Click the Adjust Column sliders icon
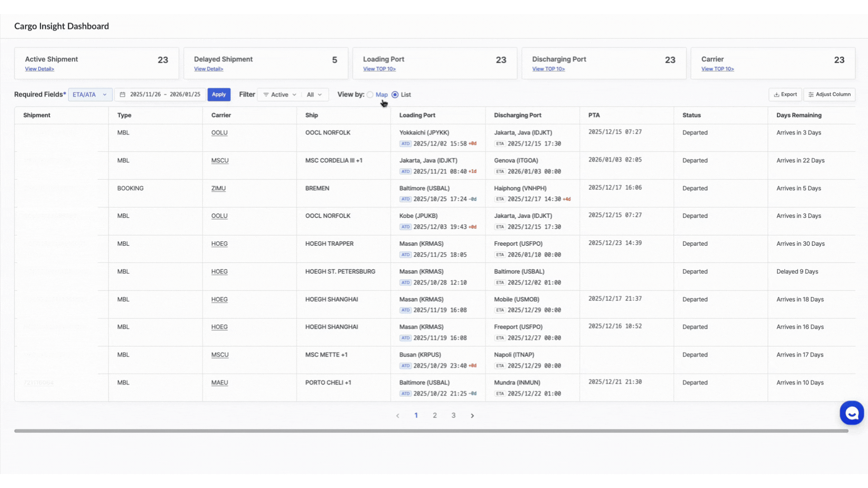The height and width of the screenshot is (488, 868). point(811,94)
